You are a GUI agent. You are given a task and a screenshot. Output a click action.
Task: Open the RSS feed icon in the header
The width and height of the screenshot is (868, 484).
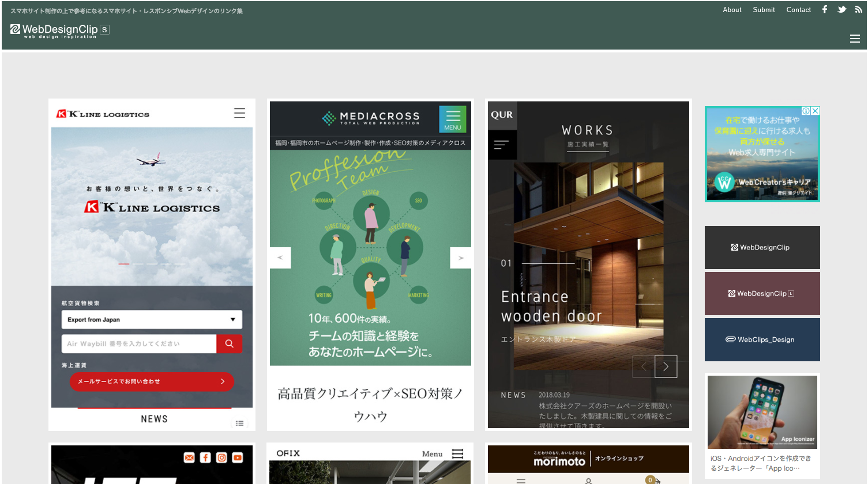click(858, 9)
